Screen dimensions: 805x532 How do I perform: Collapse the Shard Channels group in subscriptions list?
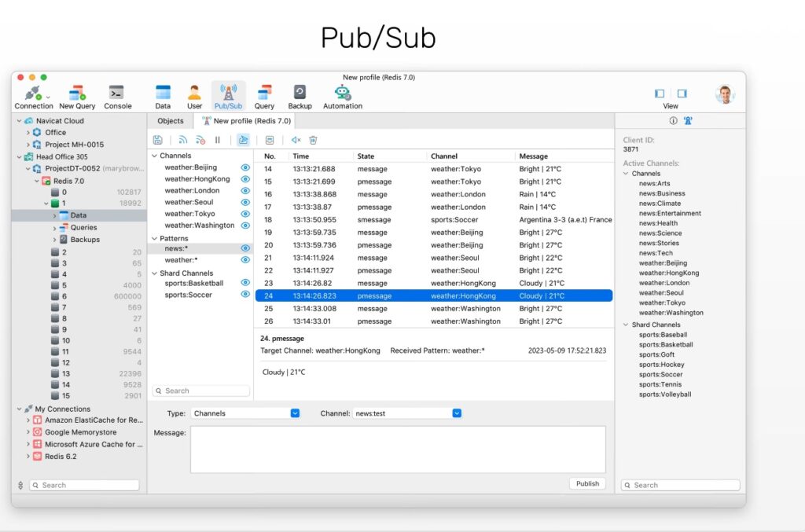pos(154,273)
